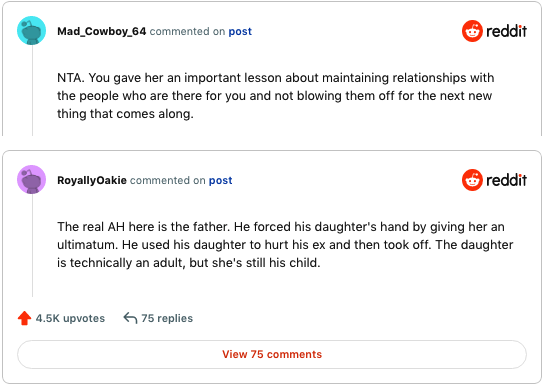The height and width of the screenshot is (385, 545).
Task: Click the View 75 comments button
Action: [x=272, y=354]
